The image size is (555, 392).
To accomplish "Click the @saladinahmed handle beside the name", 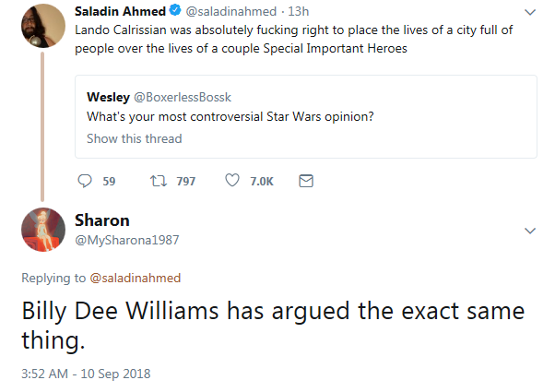I will pos(223,11).
